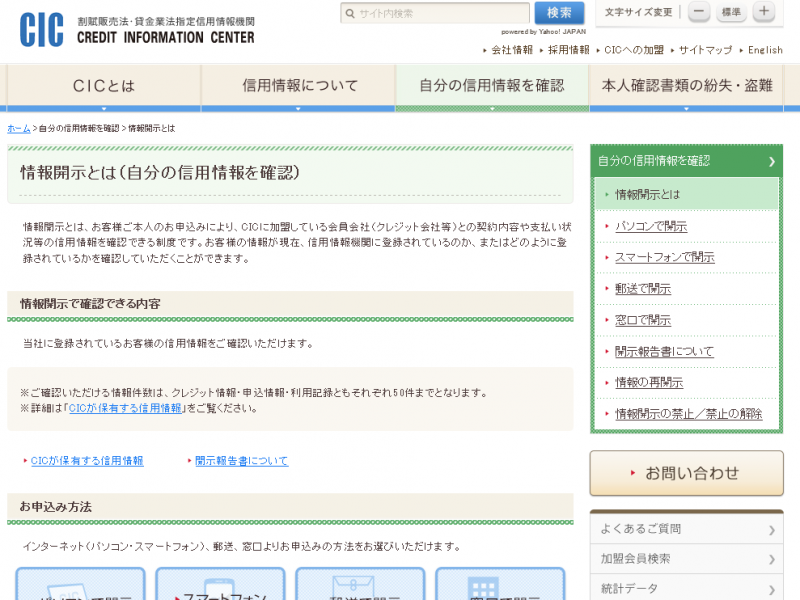Screen dimensions: 800x600
Task: Click the envelope mail disclosure card
Action: tap(360, 584)
